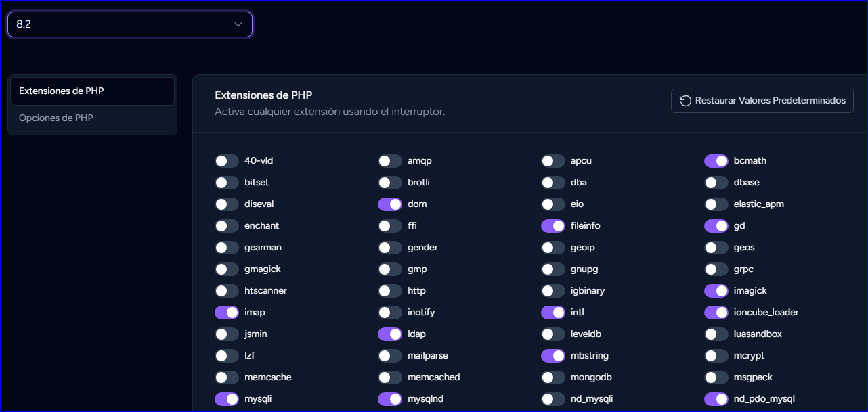Open the 8.2 PHP version dropdown
The image size is (868, 412).
point(129,24)
